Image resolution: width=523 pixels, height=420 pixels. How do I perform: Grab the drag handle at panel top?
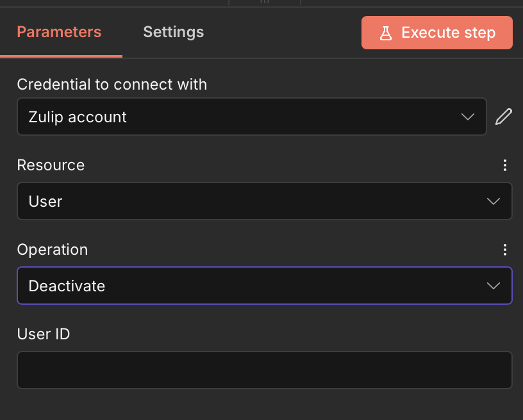pyautogui.click(x=265, y=2)
